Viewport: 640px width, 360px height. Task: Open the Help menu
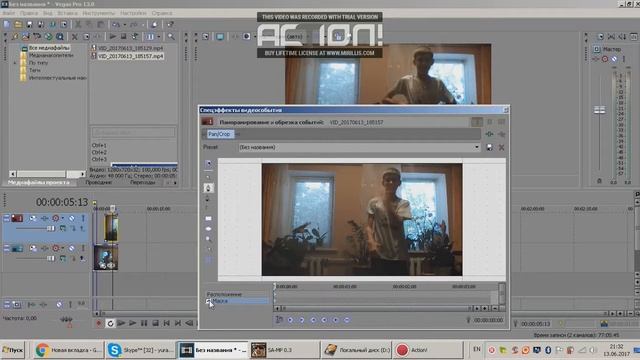click(162, 13)
